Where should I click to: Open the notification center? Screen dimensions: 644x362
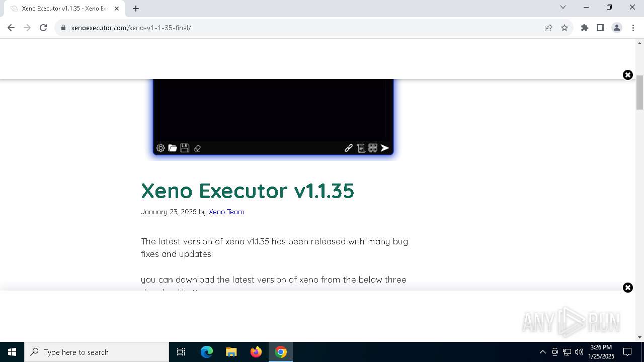627,352
